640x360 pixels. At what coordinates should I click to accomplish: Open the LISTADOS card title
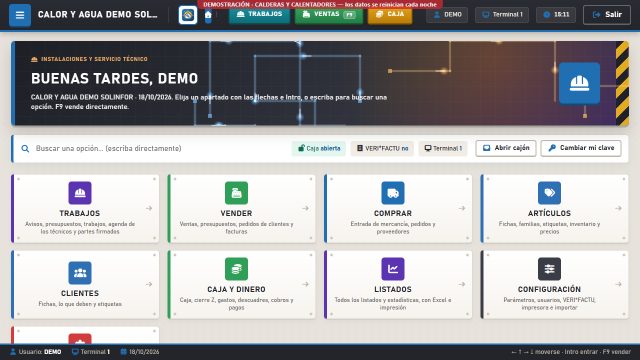(393, 289)
